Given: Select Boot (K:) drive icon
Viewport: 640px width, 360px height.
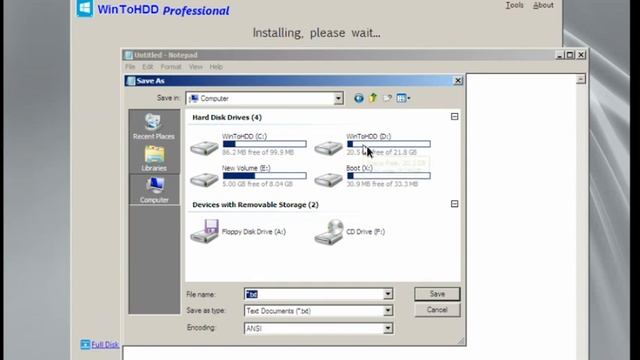Looking at the screenshot, I should [328, 179].
